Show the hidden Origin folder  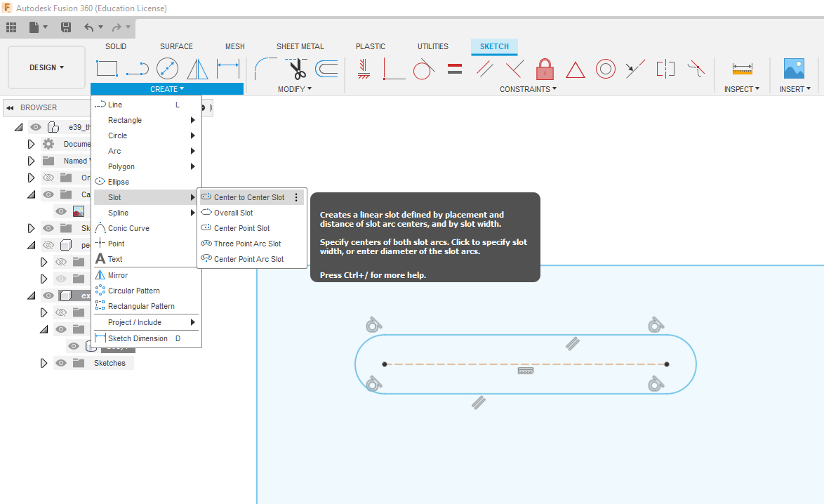click(x=48, y=178)
